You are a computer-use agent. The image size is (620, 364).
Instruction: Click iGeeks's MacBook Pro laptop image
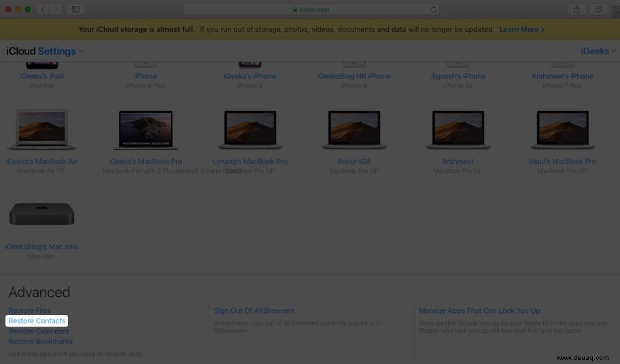[145, 130]
